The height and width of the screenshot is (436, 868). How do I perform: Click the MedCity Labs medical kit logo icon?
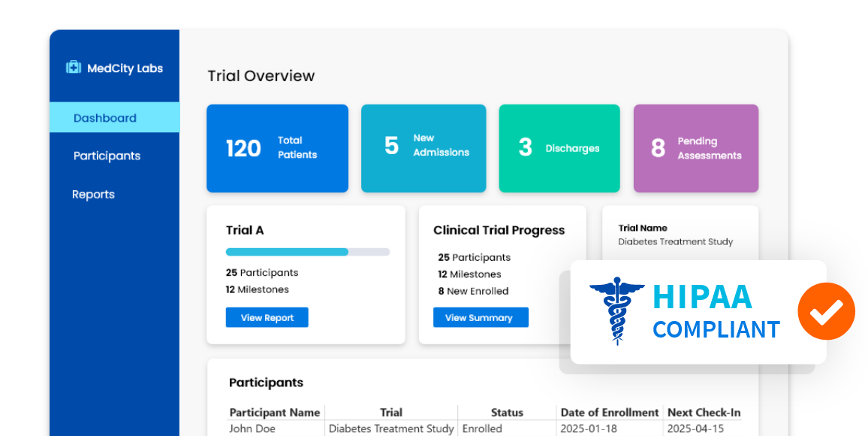click(74, 67)
